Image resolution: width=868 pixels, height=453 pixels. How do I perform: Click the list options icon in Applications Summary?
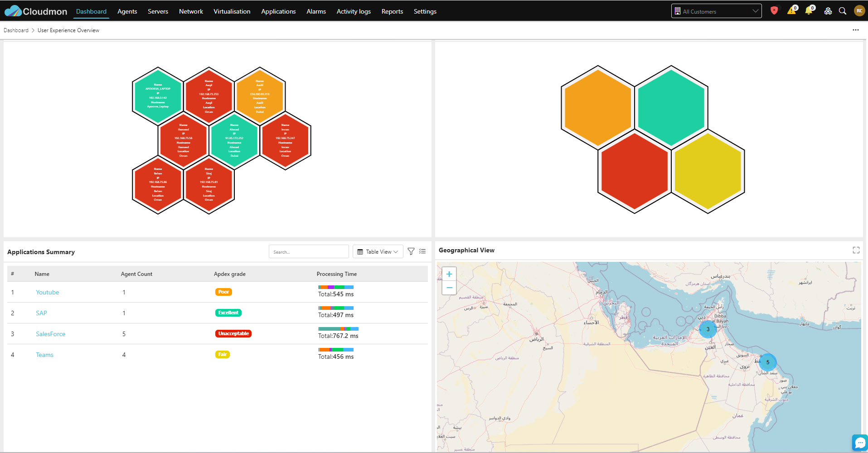point(422,251)
